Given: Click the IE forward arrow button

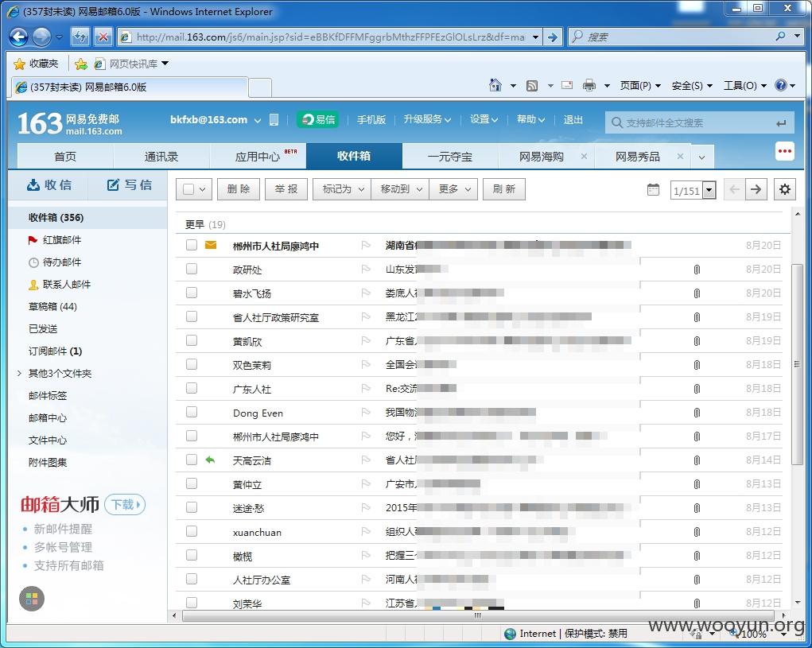Looking at the screenshot, I should [41, 37].
